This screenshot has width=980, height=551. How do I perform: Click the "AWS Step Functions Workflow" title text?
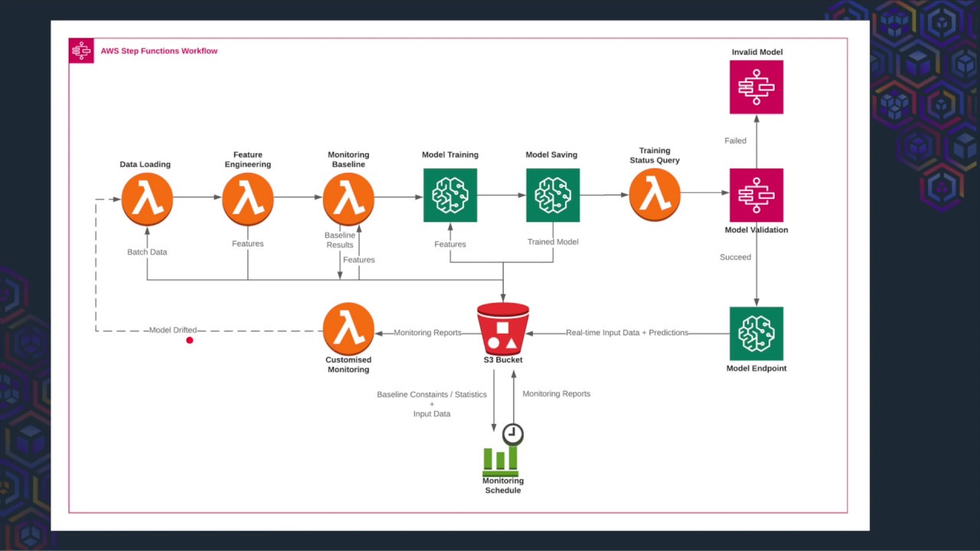(159, 51)
